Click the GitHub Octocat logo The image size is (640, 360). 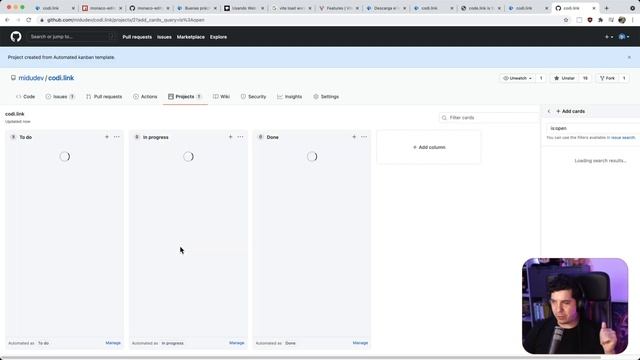pyautogui.click(x=16, y=37)
